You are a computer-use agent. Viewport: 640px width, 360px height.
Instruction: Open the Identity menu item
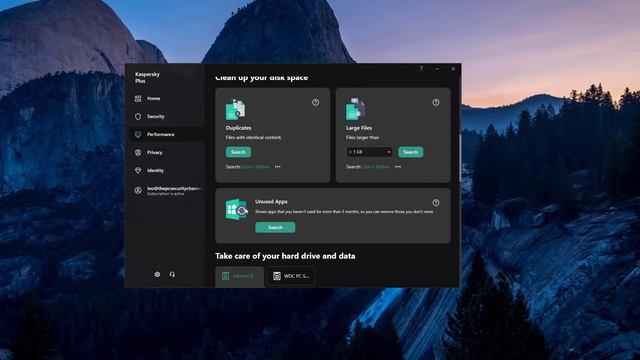click(x=167, y=170)
